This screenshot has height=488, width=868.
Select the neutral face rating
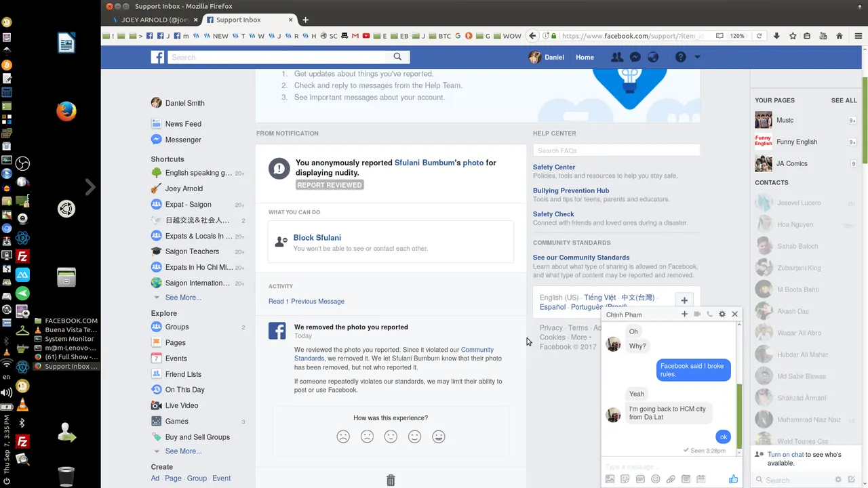(391, 437)
